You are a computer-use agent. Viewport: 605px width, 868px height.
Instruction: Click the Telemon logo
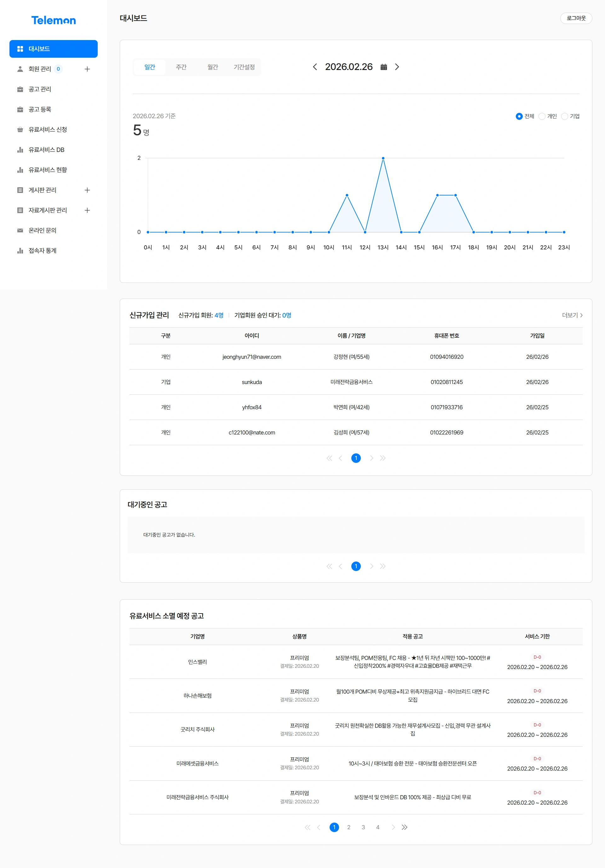click(53, 20)
